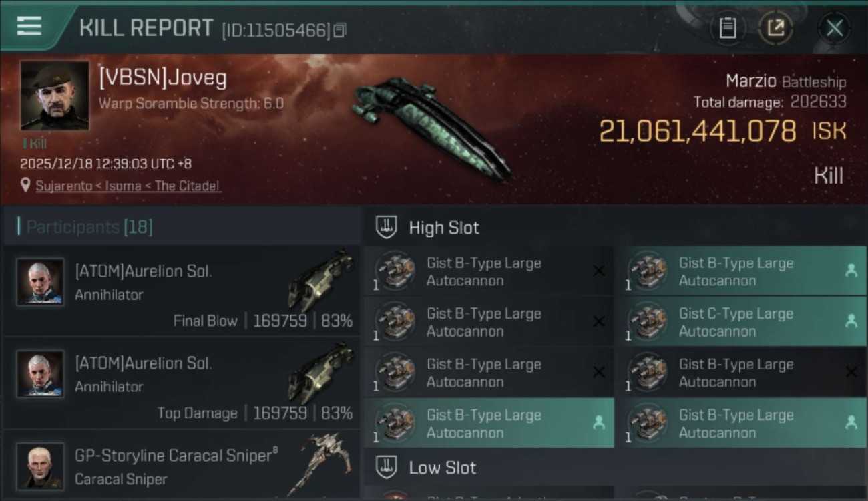Image resolution: width=868 pixels, height=501 pixels.
Task: Click the [VBSN]Joveg pilot name
Action: [x=162, y=78]
